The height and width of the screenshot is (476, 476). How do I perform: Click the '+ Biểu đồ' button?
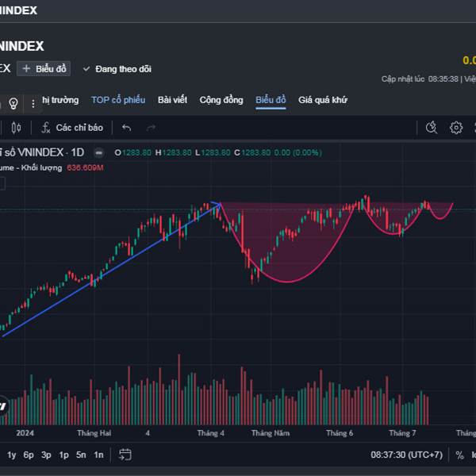click(44, 68)
